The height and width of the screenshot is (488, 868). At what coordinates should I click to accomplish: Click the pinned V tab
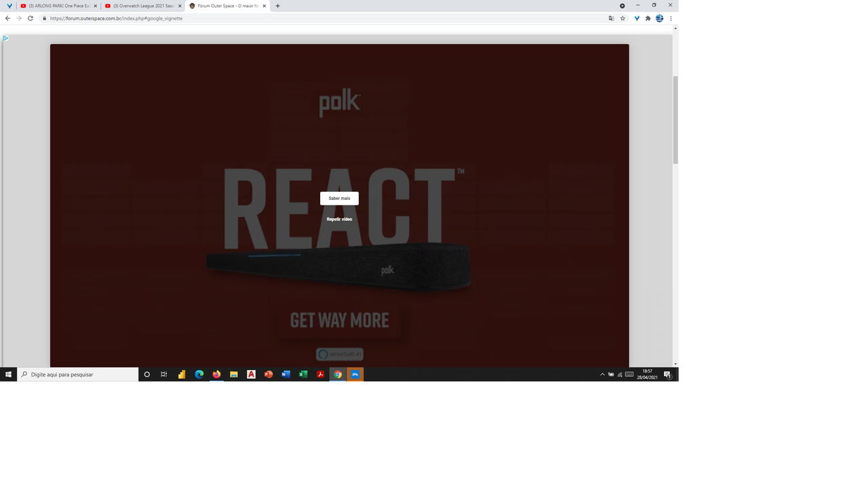9,6
